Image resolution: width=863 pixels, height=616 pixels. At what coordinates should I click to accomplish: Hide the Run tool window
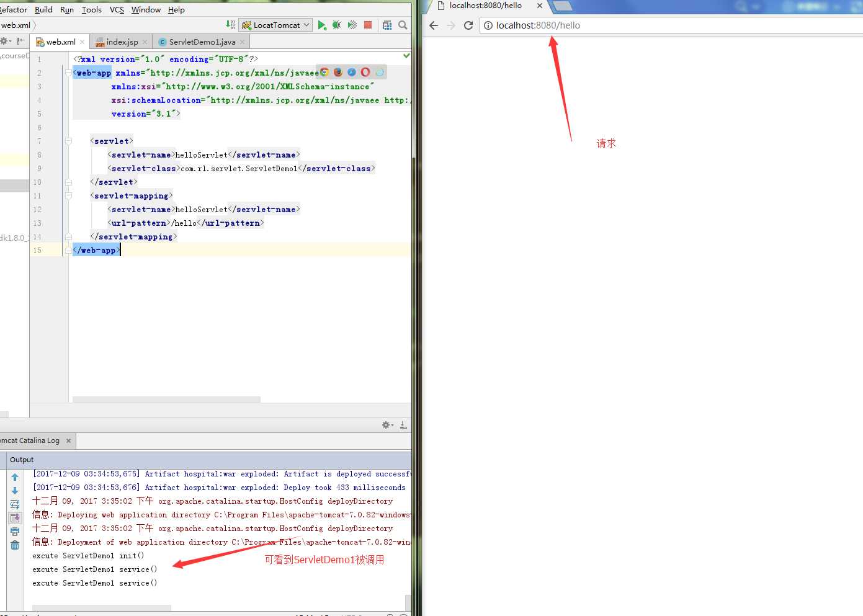[x=403, y=425]
